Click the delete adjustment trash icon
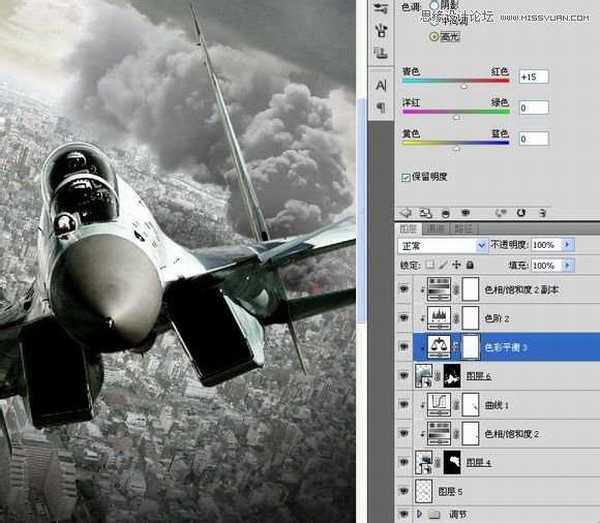Image resolution: width=600 pixels, height=523 pixels. [x=542, y=213]
